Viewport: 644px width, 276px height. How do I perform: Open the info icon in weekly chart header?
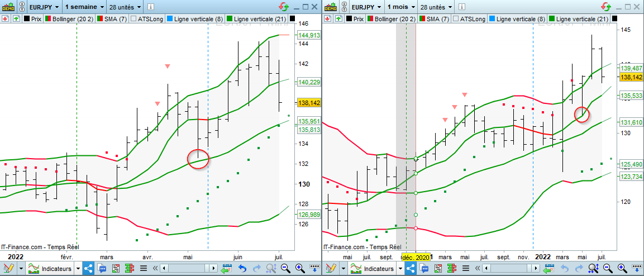(151, 7)
